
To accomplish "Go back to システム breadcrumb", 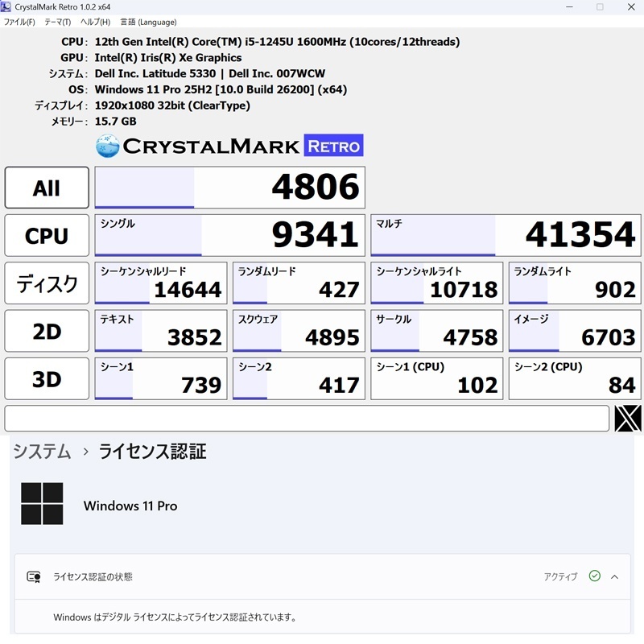I will (x=42, y=452).
